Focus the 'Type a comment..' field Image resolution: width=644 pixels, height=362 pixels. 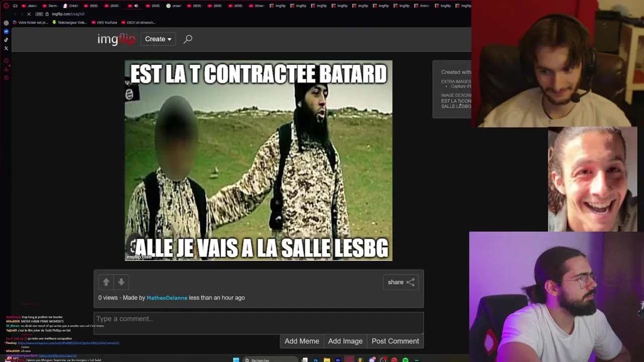(259, 322)
